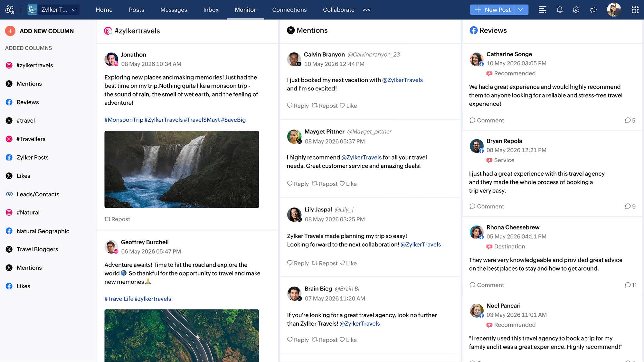View 9 comments on Bryan Repola's review
The height and width of the screenshot is (362, 644).
point(630,206)
